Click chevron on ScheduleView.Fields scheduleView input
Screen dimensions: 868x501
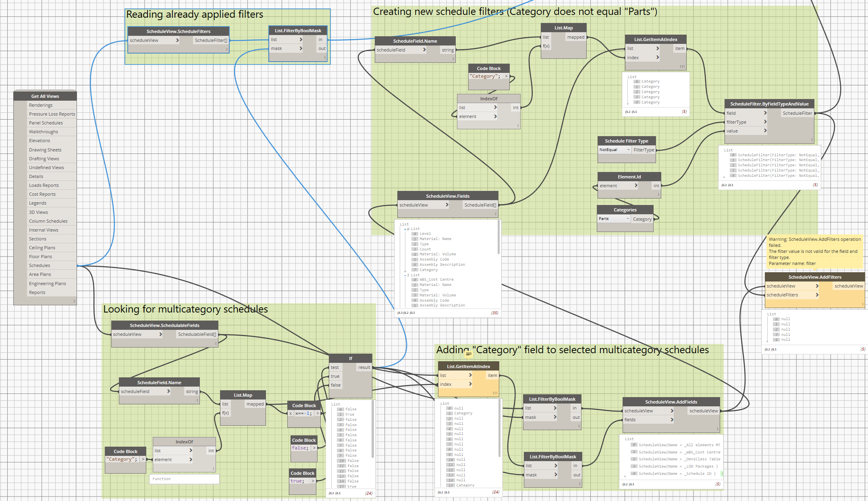[x=447, y=205]
